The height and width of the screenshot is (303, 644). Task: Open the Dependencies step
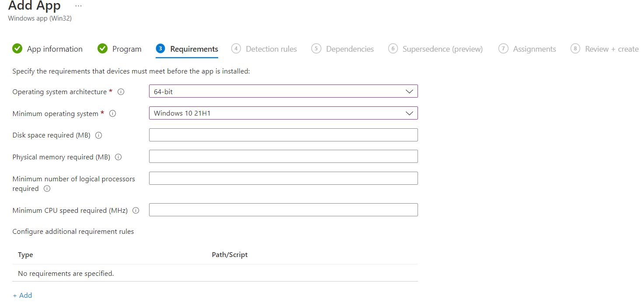coord(350,49)
